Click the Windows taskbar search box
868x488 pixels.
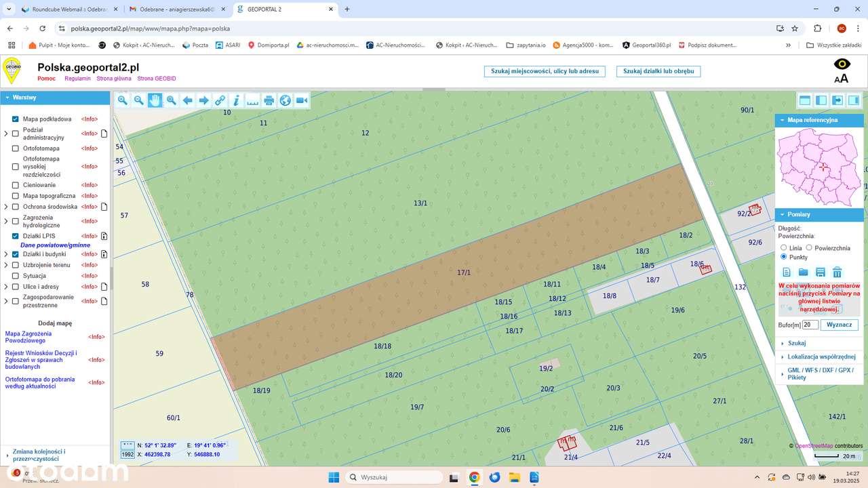point(394,477)
